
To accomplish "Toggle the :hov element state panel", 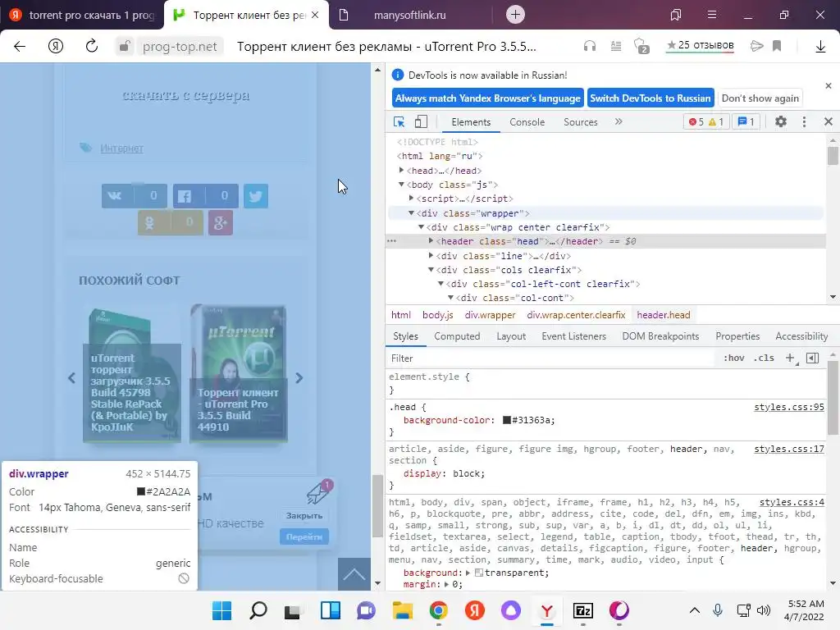I will coord(734,358).
